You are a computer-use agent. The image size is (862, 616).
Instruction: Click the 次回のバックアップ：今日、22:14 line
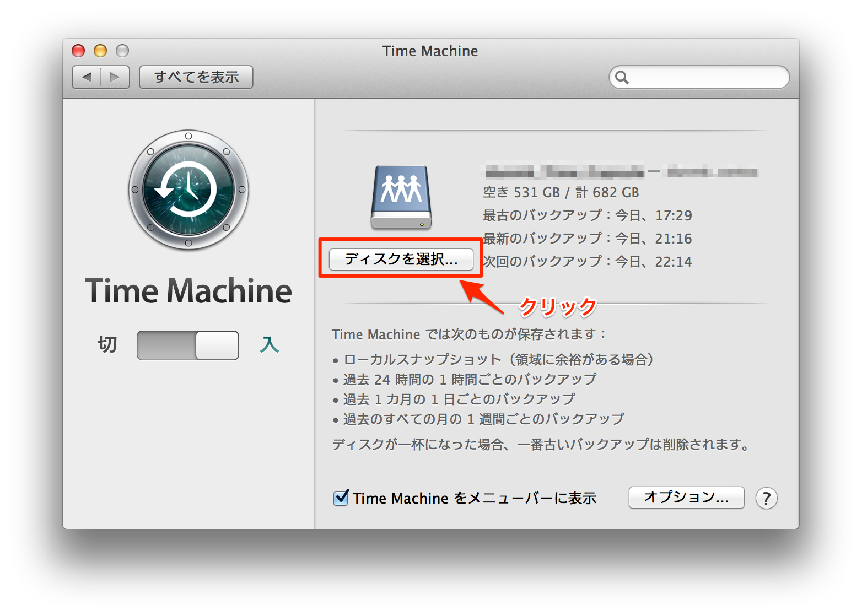pyautogui.click(x=588, y=262)
